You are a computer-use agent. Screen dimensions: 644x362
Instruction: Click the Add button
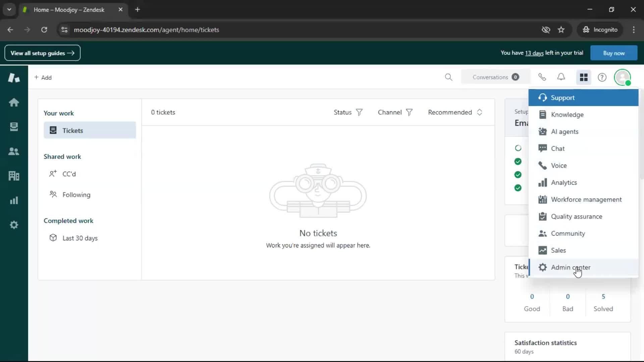[43, 77]
